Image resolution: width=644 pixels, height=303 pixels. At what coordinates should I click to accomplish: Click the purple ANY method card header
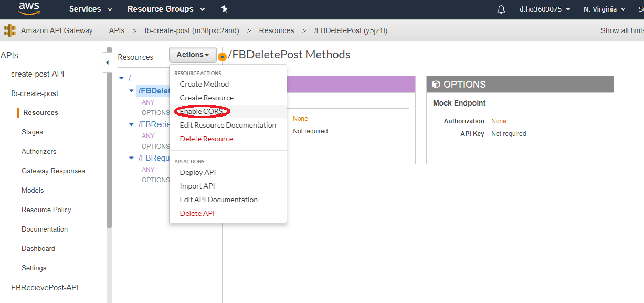click(x=351, y=85)
